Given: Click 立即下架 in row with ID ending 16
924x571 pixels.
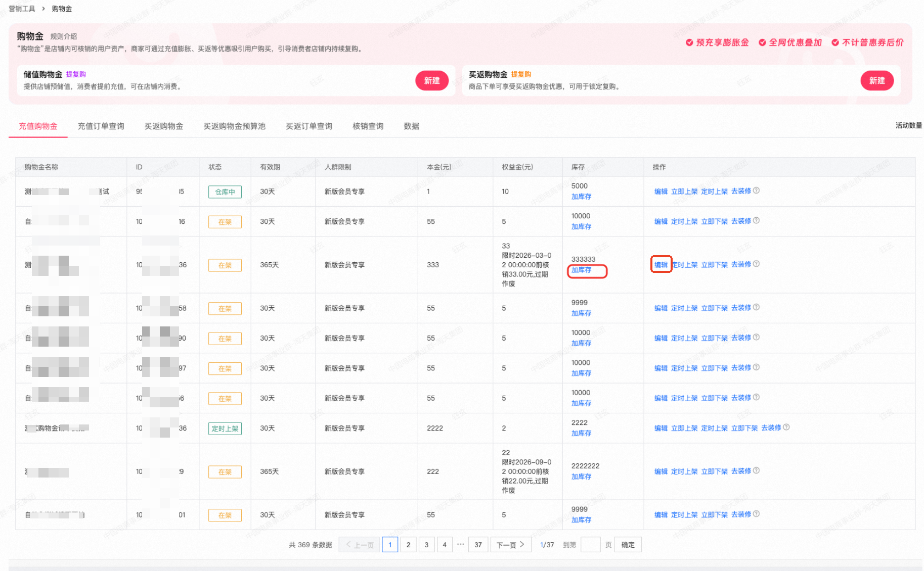Looking at the screenshot, I should point(715,221).
